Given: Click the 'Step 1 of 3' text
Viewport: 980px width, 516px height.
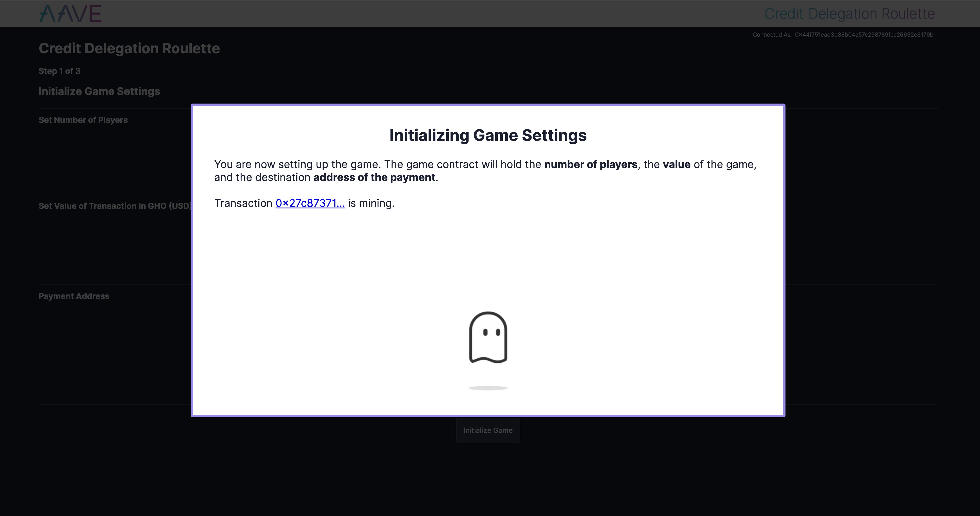Looking at the screenshot, I should point(59,71).
